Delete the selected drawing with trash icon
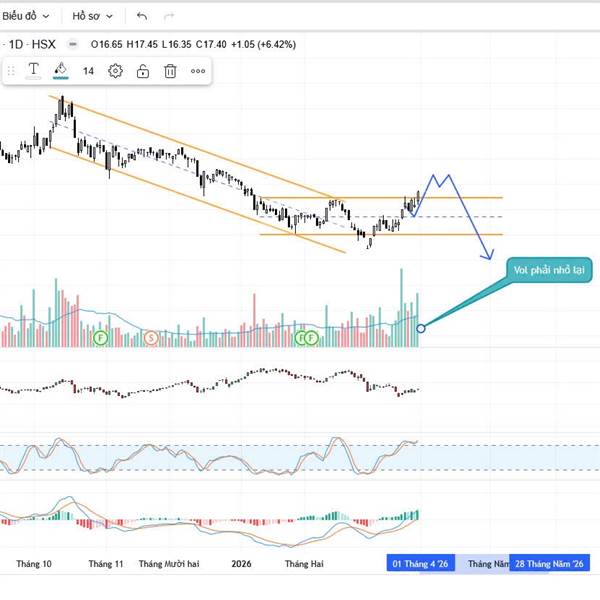600x600 pixels. 170,71
